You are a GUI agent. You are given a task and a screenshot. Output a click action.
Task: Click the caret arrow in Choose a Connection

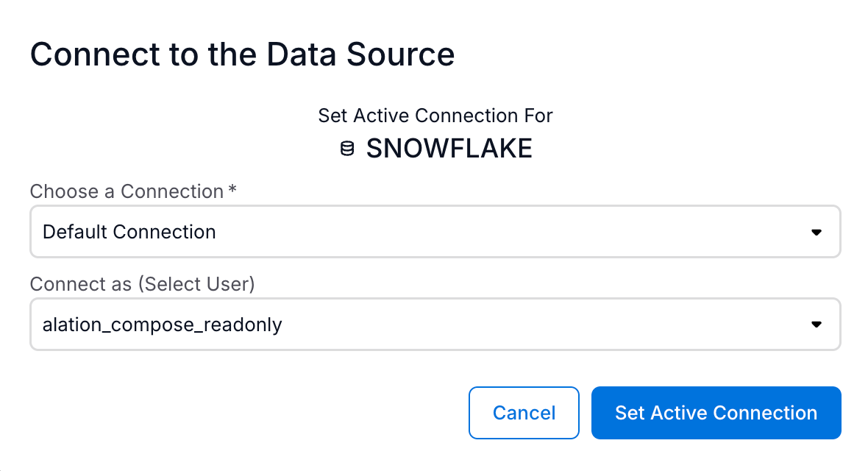point(816,233)
